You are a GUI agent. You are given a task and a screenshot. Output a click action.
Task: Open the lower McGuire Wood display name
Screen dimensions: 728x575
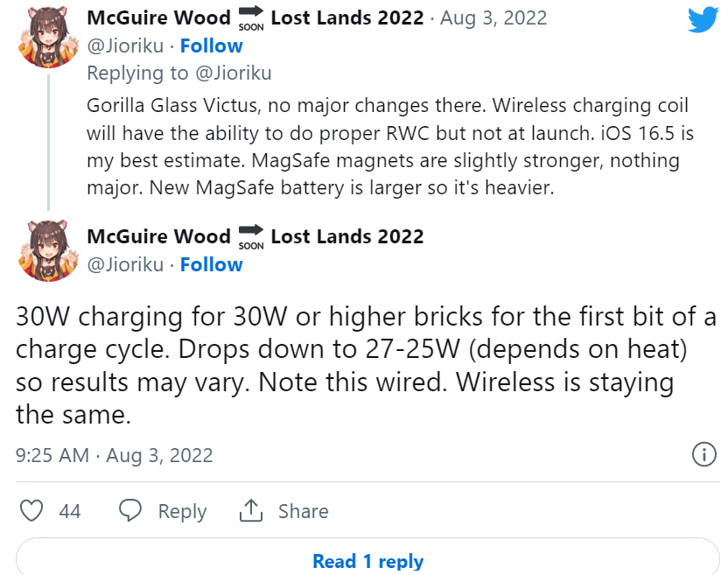158,237
